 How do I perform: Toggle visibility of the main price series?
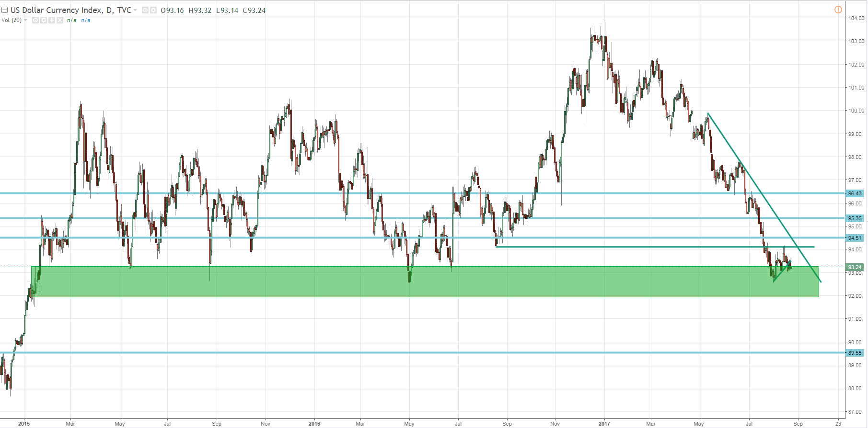coord(145,10)
